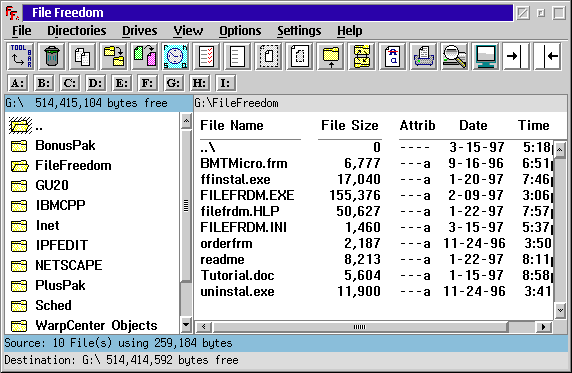Image resolution: width=572 pixels, height=373 pixels.
Task: Select the FILEFRDM.EXE file
Action: click(x=247, y=196)
